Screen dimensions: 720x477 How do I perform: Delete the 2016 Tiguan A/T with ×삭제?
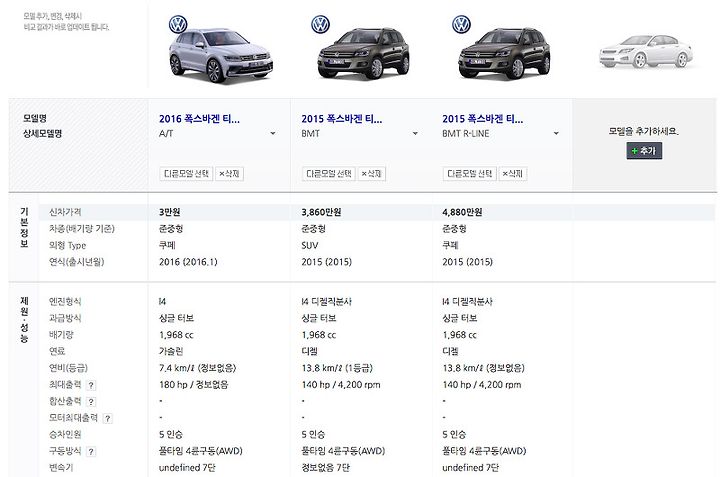point(229,174)
